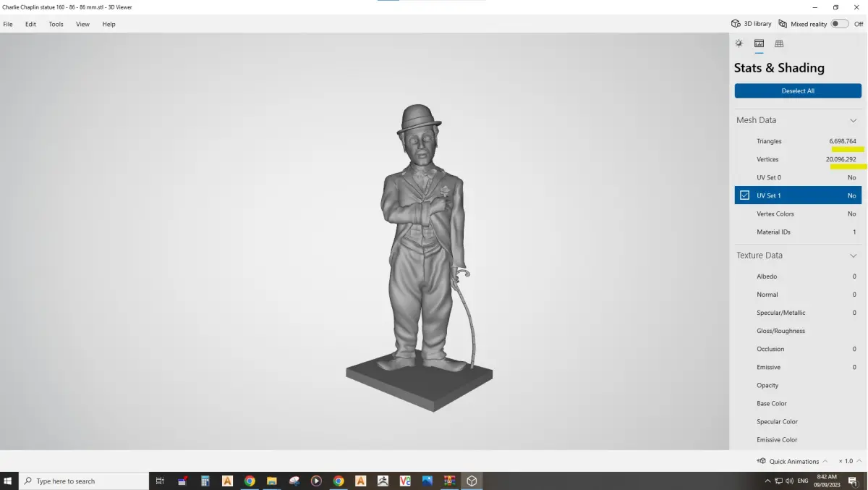Click the ENG language indicator
Screen dimensions: 868x490
tap(804, 481)
